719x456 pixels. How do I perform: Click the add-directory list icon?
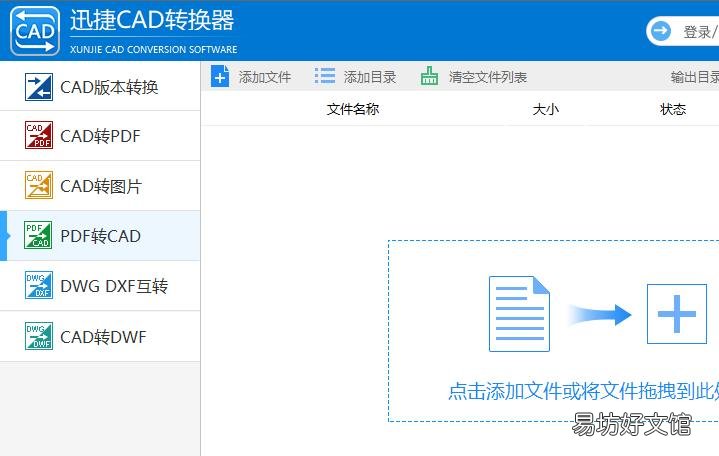pos(325,76)
